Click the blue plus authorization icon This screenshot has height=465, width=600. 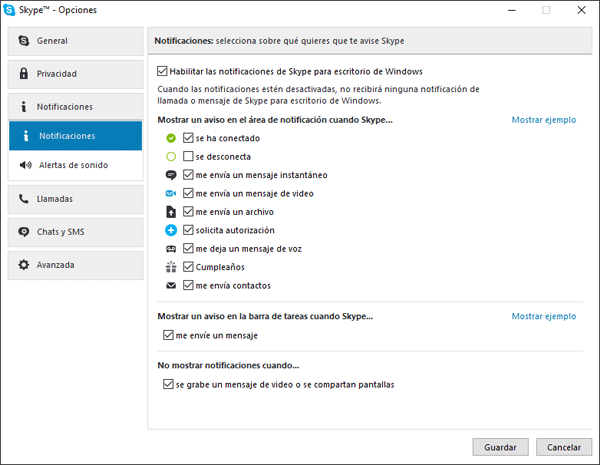[171, 229]
